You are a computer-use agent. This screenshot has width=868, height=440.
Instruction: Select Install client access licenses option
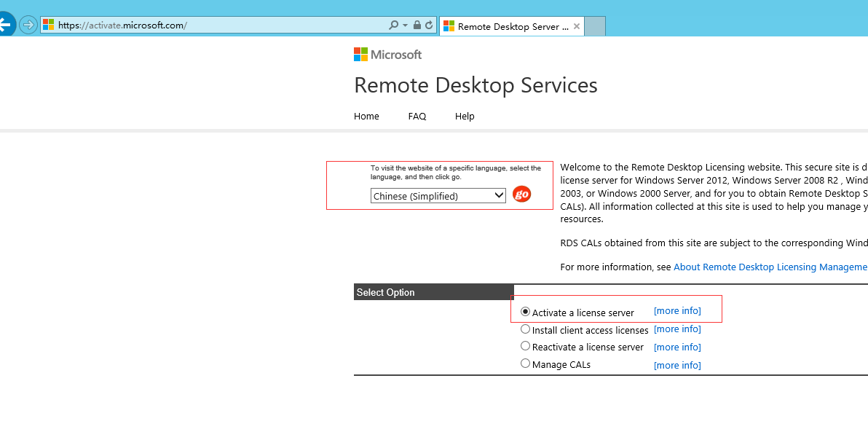click(x=526, y=329)
